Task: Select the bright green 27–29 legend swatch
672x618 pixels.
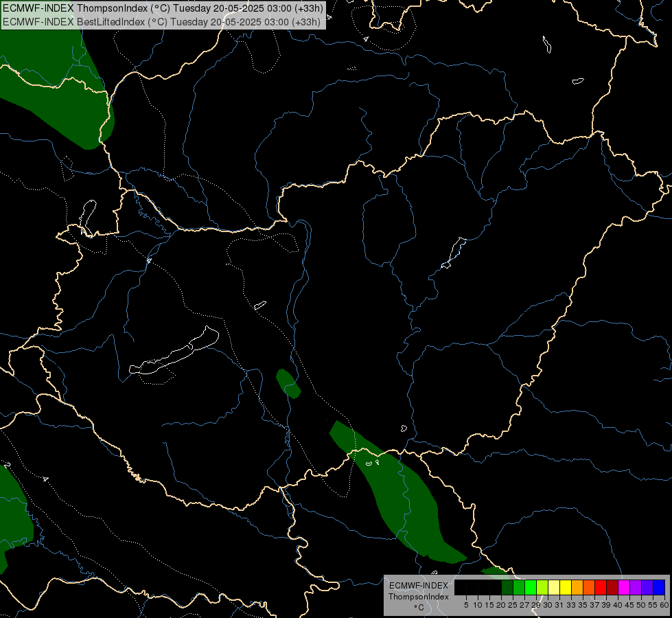Action: [x=531, y=587]
